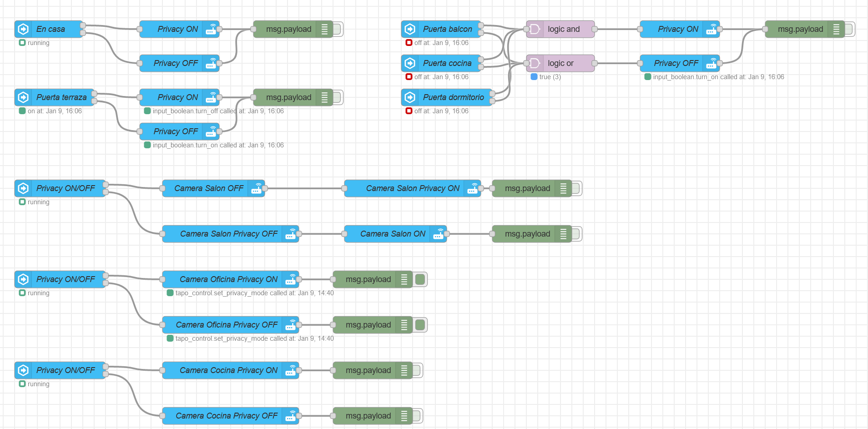Click call-service icon on Camera Salon OFF

click(257, 188)
